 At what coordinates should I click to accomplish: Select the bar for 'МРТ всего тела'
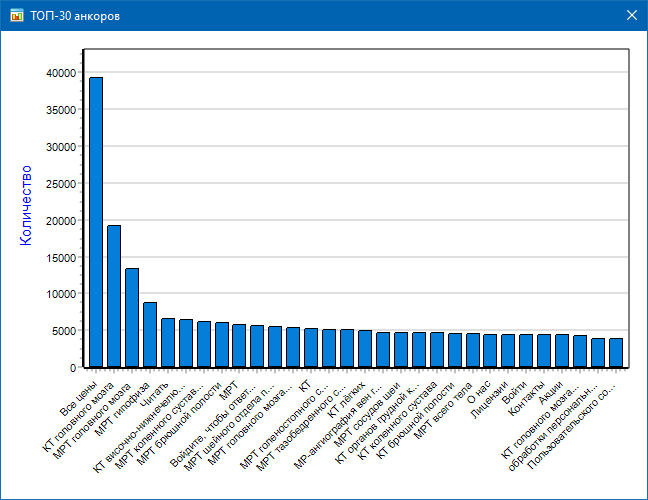473,350
